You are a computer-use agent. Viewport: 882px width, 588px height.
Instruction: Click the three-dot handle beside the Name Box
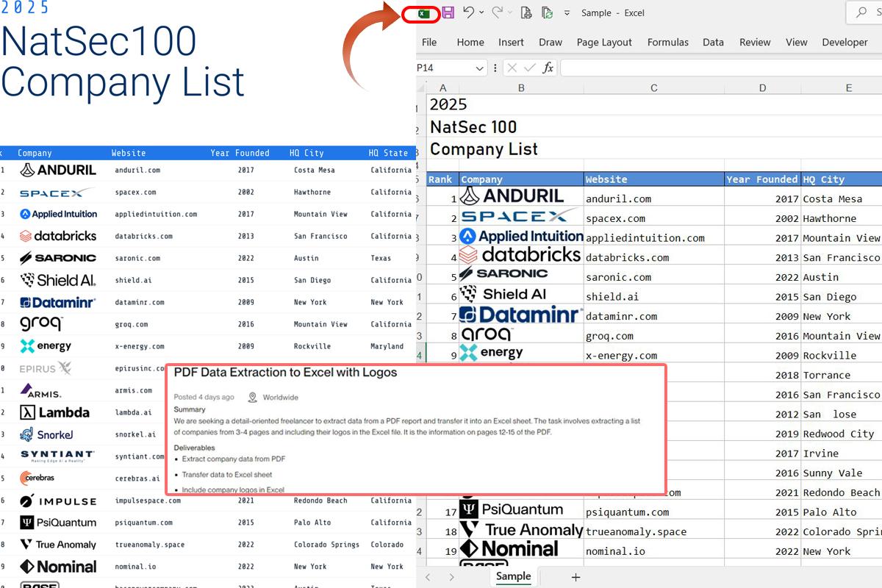(x=495, y=68)
